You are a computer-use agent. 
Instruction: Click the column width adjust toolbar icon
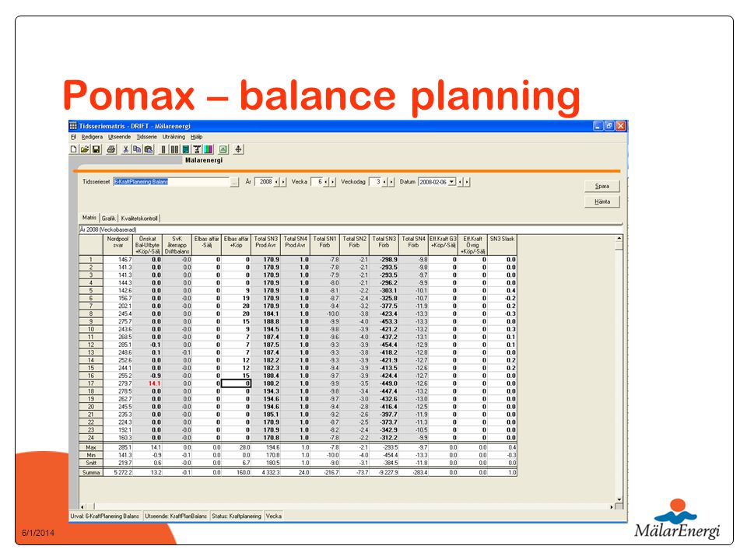pos(197,149)
